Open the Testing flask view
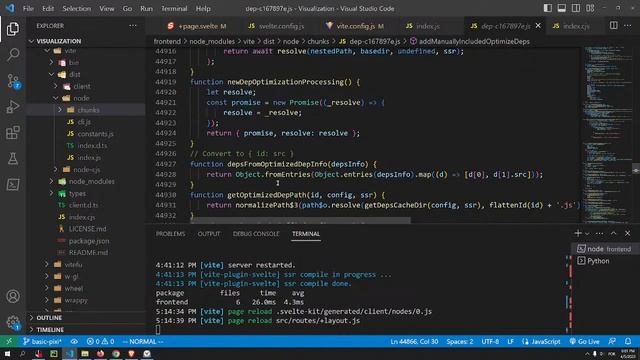This screenshot has width=640, height=360. tap(13, 159)
